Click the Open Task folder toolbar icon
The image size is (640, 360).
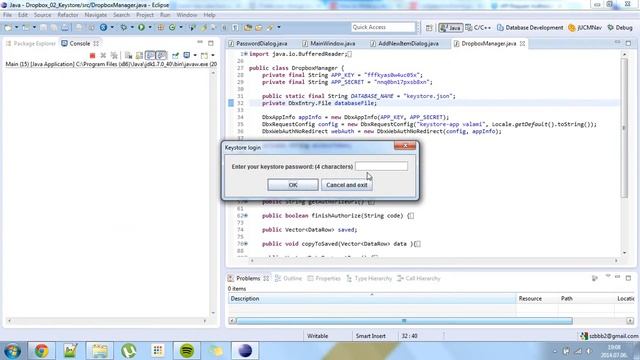(258, 27)
